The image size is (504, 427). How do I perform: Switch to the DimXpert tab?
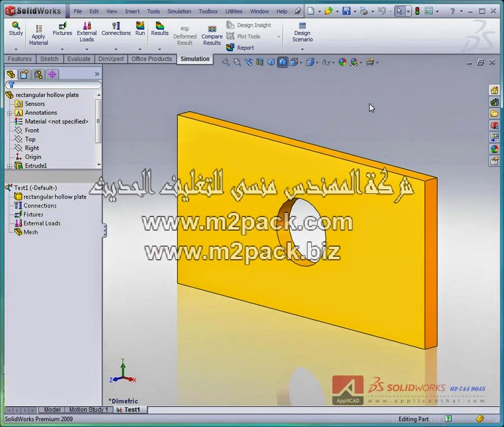[x=111, y=59]
